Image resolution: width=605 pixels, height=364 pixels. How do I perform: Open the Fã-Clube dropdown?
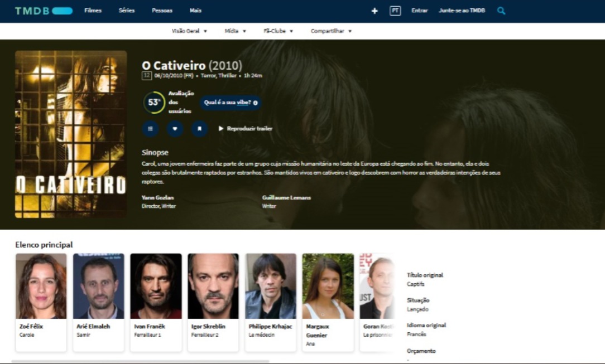click(278, 31)
